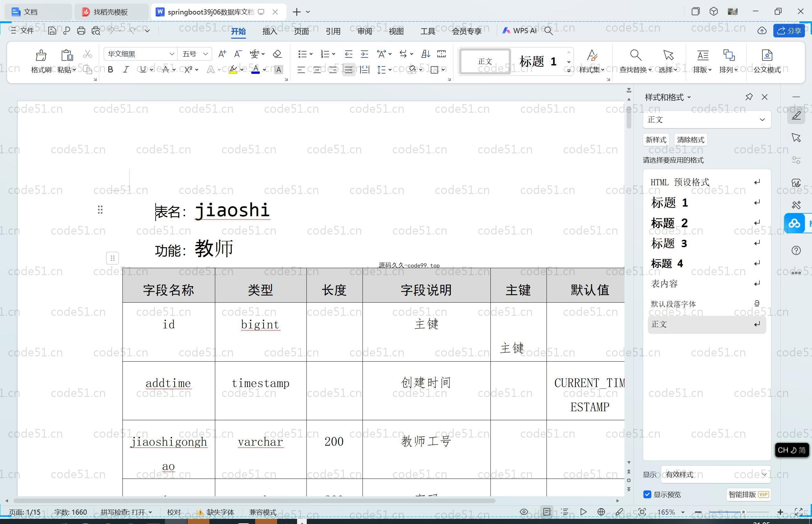Click the cloud upload icon

coord(762,31)
